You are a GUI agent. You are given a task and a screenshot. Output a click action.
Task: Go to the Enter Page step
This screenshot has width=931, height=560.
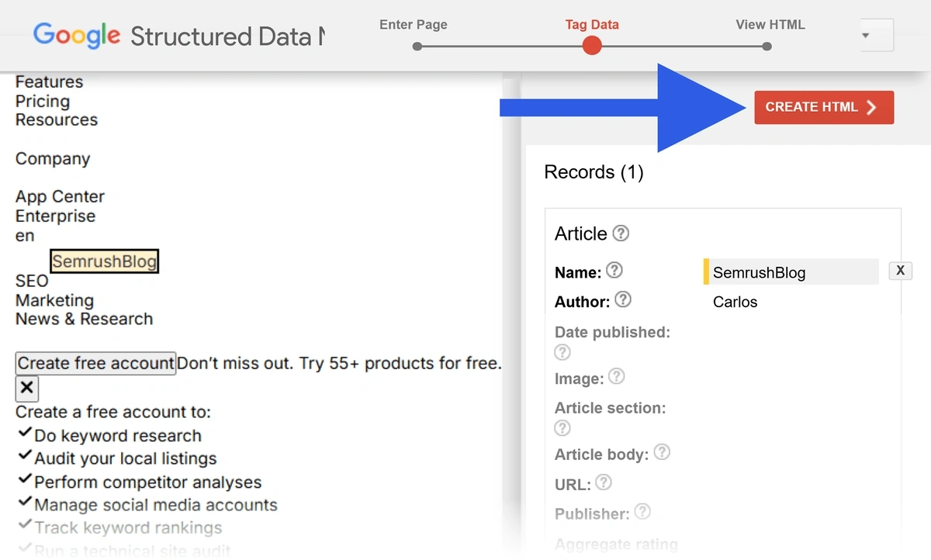coord(414,25)
